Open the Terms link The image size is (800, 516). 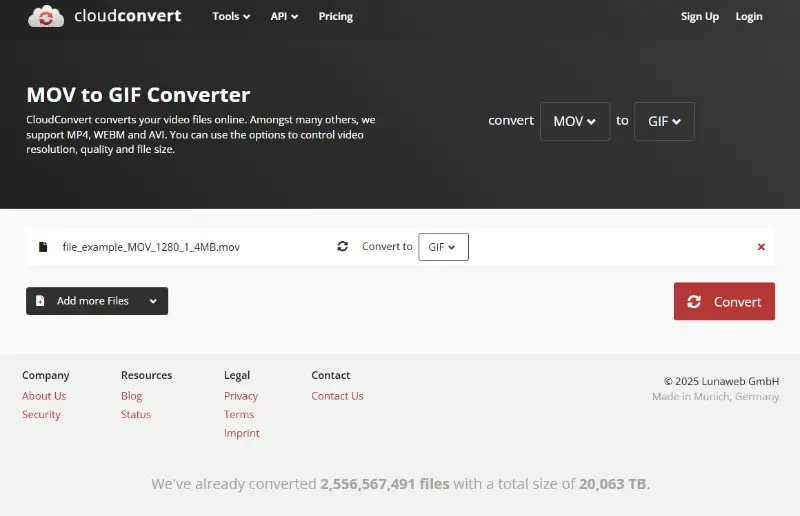239,414
